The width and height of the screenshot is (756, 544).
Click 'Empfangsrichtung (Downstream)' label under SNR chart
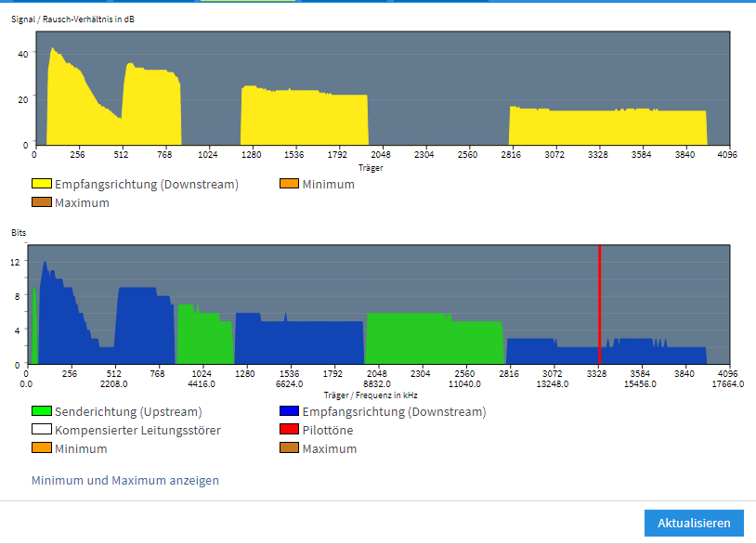[x=147, y=185]
